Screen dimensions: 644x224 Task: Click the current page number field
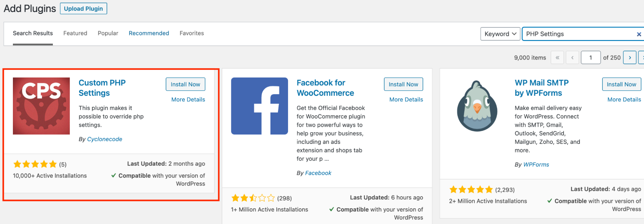[591, 58]
